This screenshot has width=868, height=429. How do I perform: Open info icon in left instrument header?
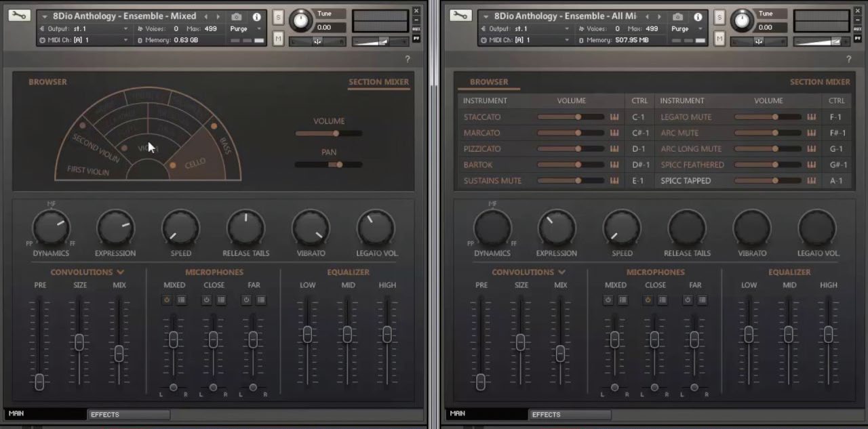click(x=256, y=16)
